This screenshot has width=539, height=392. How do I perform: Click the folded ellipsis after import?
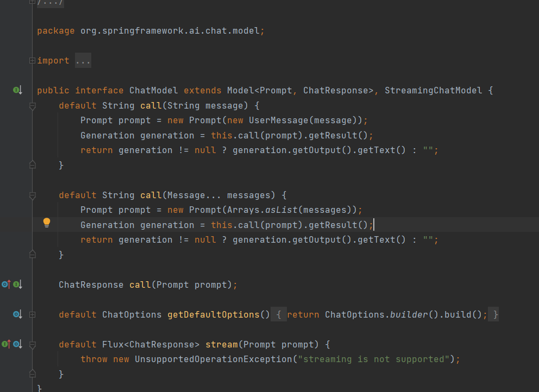pos(83,60)
